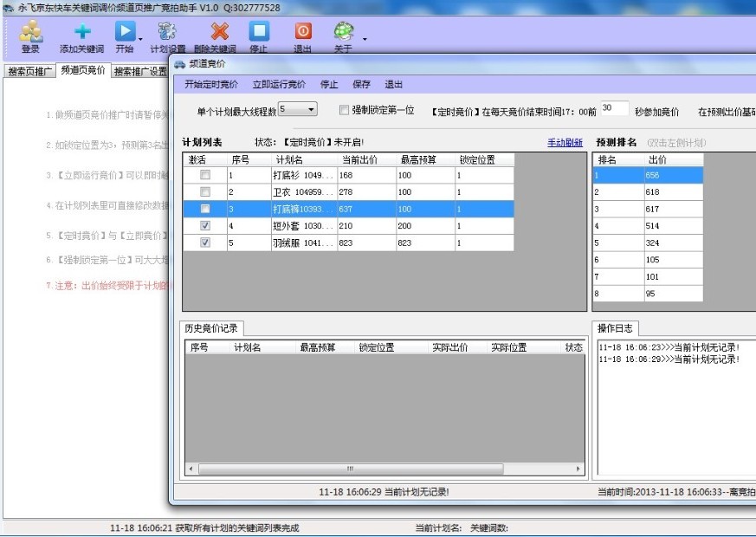Switch to the 搜索页推广 tab
Image resolution: width=756 pixels, height=537 pixels.
point(30,71)
